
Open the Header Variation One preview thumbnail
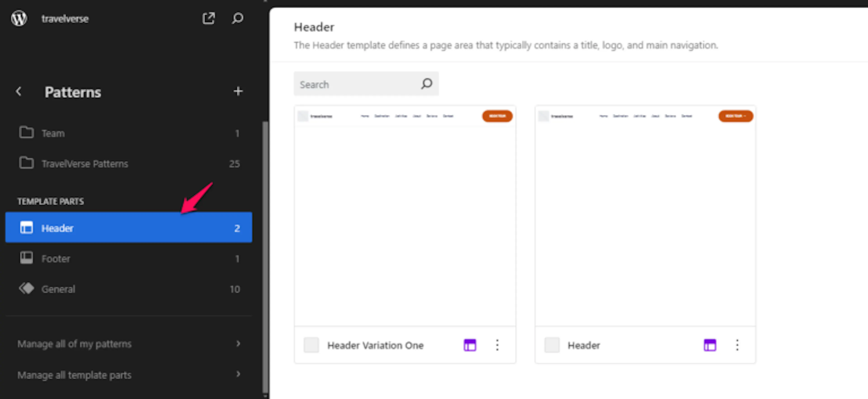click(405, 216)
